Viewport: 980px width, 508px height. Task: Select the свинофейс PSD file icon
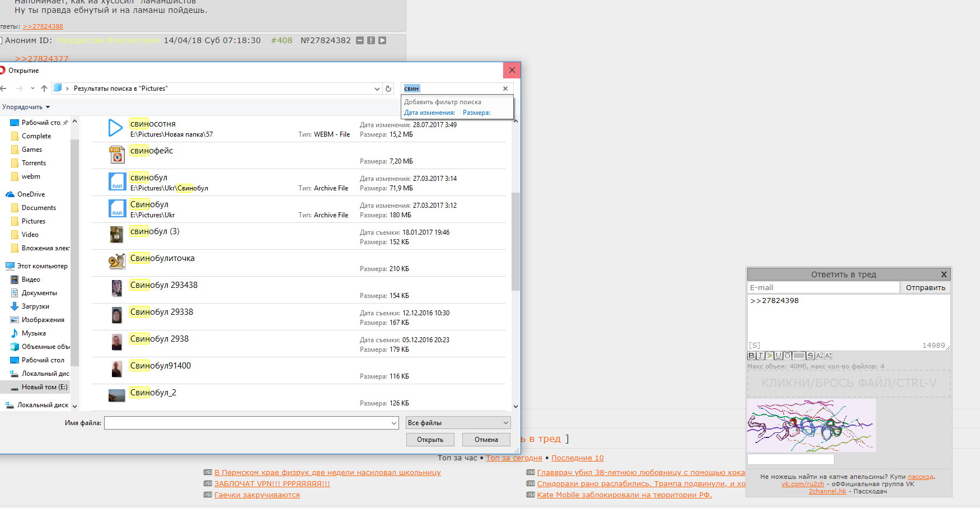tap(116, 155)
